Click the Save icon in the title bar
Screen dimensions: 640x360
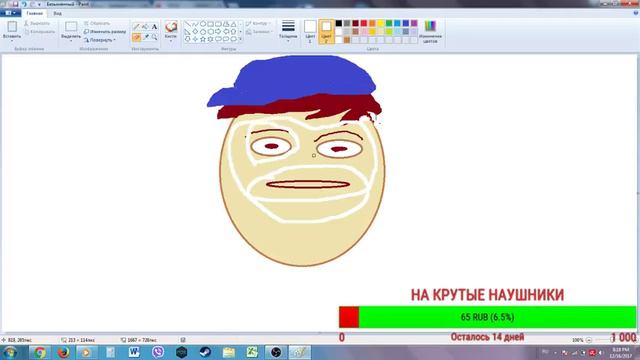pyautogui.click(x=16, y=4)
